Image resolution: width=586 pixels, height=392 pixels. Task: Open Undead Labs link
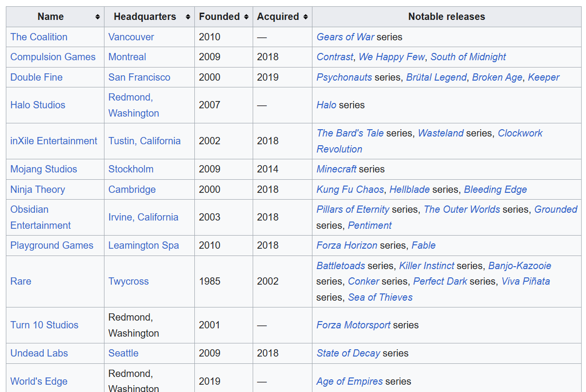(39, 353)
